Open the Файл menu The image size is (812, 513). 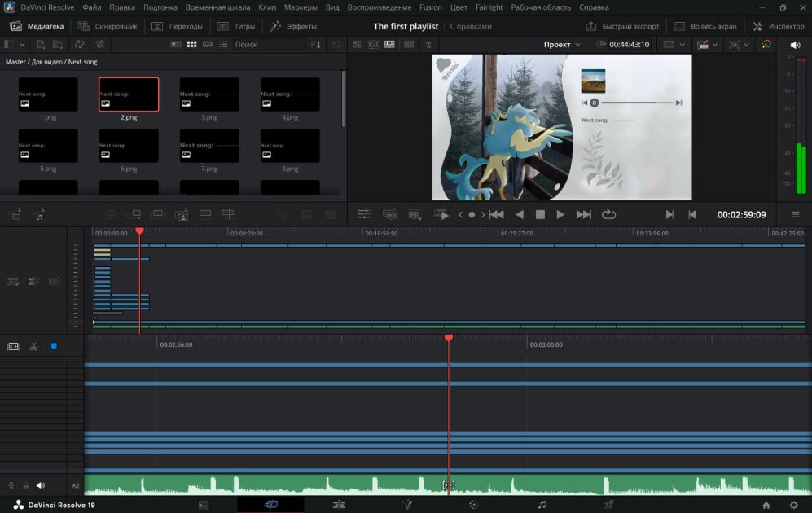pyautogui.click(x=92, y=7)
